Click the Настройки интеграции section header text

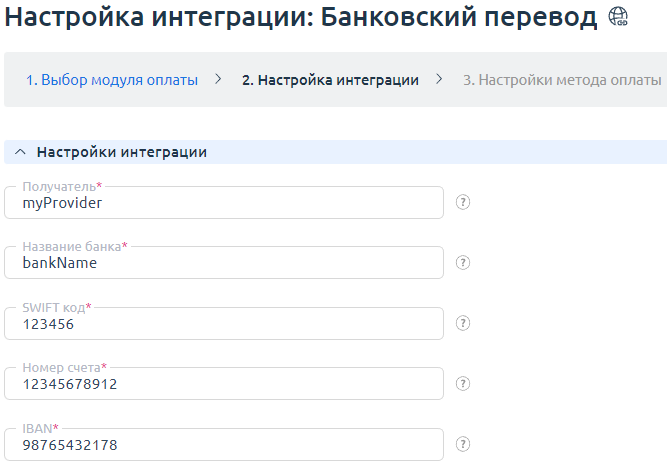click(122, 152)
